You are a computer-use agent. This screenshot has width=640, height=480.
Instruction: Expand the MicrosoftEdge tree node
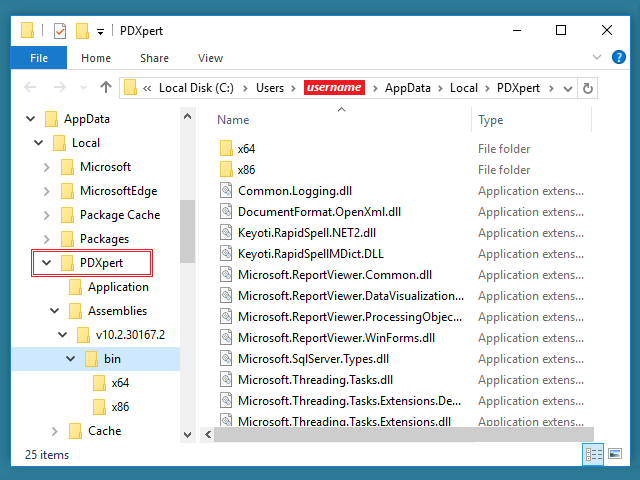(x=47, y=191)
